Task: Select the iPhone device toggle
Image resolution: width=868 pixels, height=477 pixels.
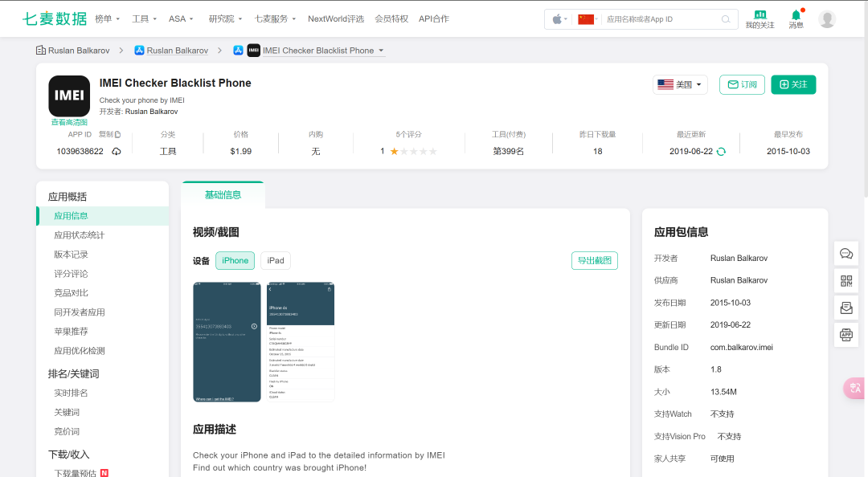Action: click(x=235, y=261)
